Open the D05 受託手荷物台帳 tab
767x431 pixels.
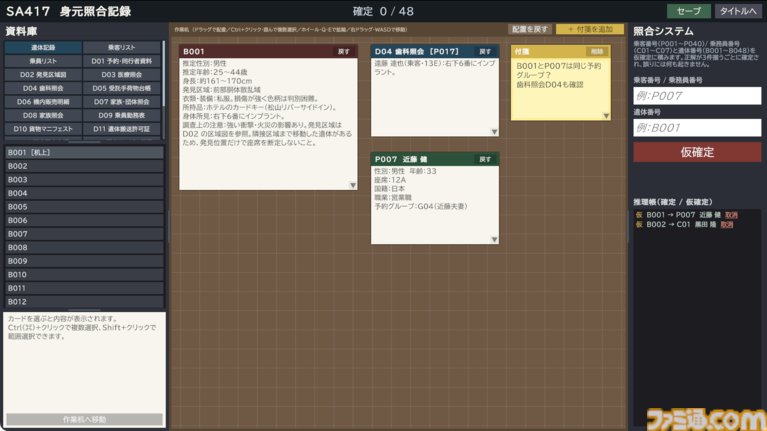pos(121,88)
